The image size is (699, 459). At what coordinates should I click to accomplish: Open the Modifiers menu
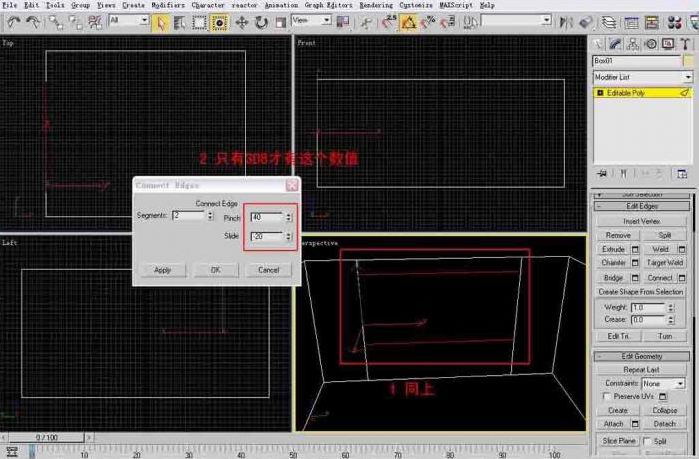click(166, 5)
